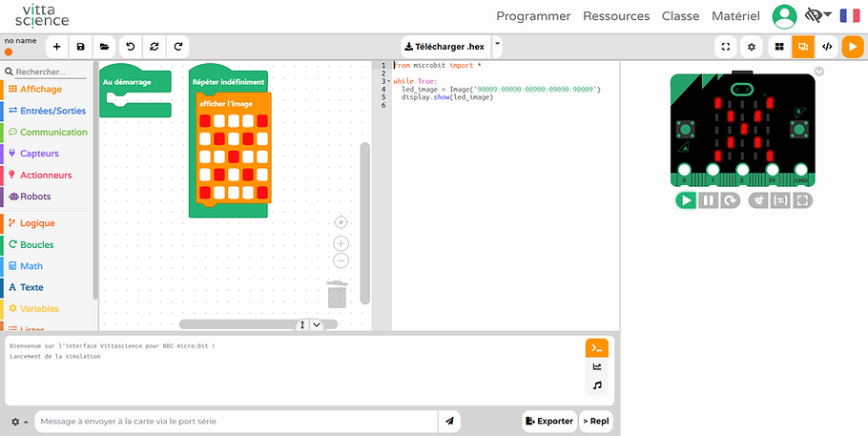
Task: Open the Repl console
Action: coord(596,421)
